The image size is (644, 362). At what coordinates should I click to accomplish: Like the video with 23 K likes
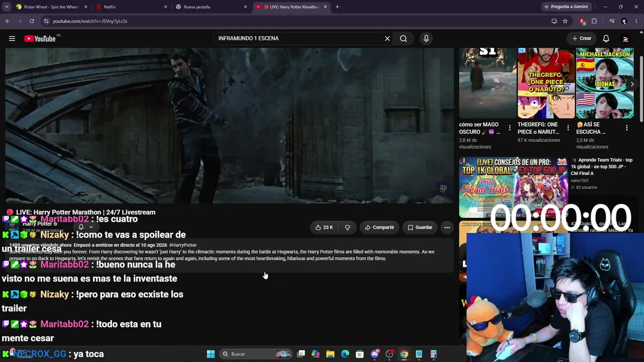point(324,227)
